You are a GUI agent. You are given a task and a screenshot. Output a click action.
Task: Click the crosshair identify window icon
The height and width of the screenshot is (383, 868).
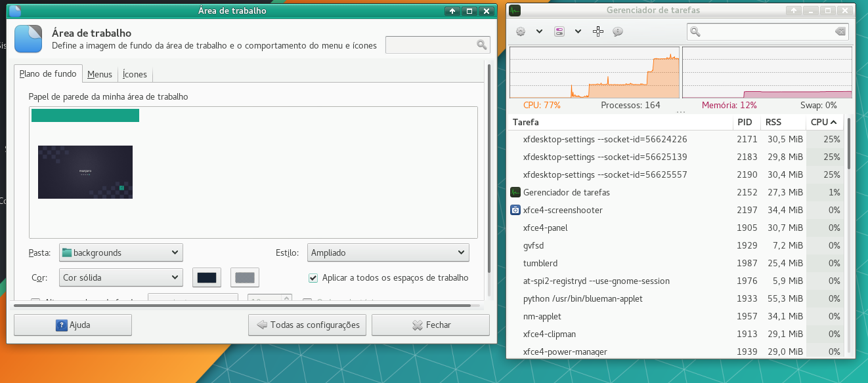[598, 31]
